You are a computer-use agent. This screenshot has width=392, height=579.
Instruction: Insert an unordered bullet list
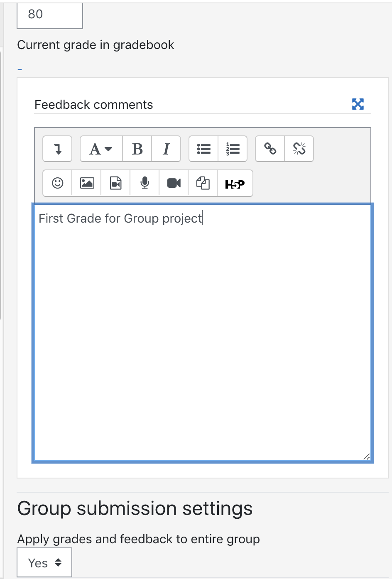(x=203, y=149)
